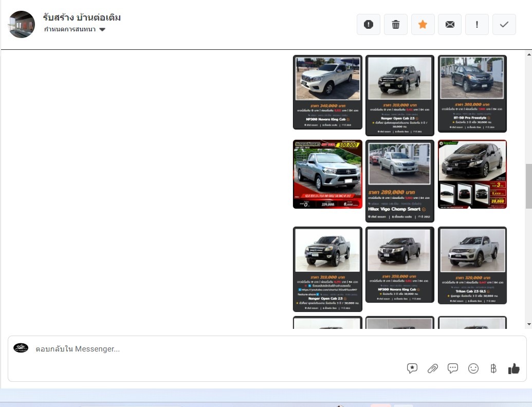This screenshot has height=407, width=532.
Task: Delete conversation using trash icon
Action: click(x=396, y=25)
